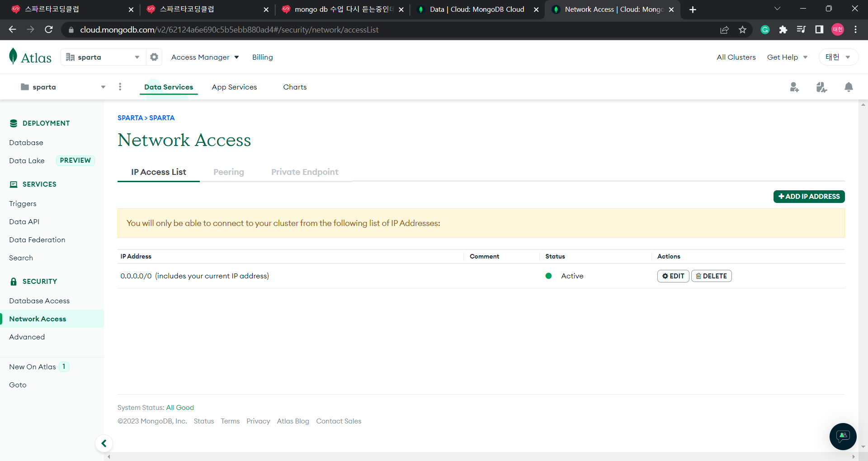Open Chrome profile avatar

click(838, 29)
